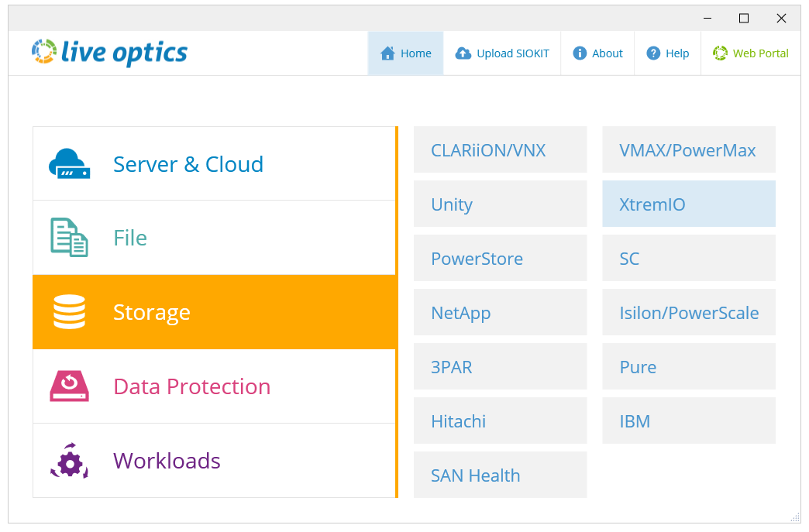
Task: Click the Help question mark icon
Action: click(653, 53)
